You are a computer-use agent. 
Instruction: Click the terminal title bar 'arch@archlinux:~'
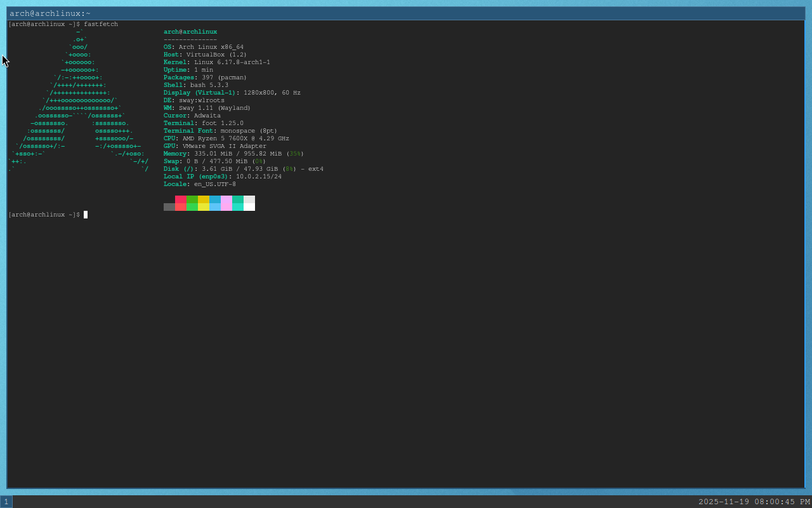pyautogui.click(x=406, y=13)
